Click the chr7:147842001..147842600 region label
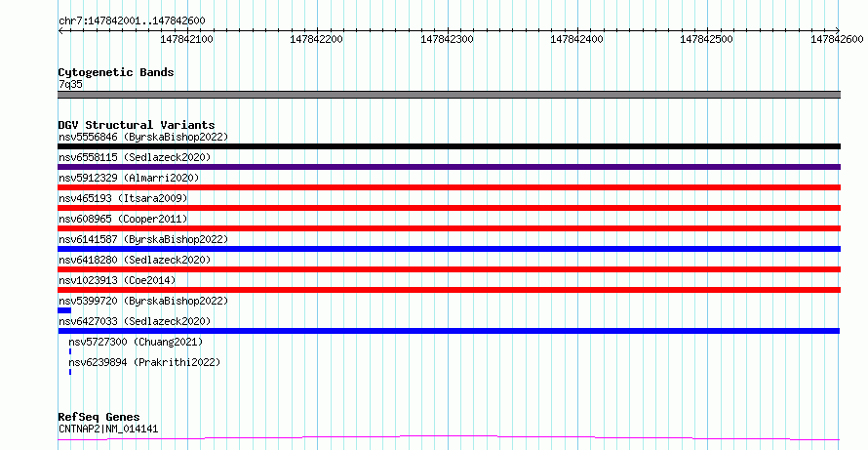Viewport: 868px width, 450px height. [x=132, y=20]
